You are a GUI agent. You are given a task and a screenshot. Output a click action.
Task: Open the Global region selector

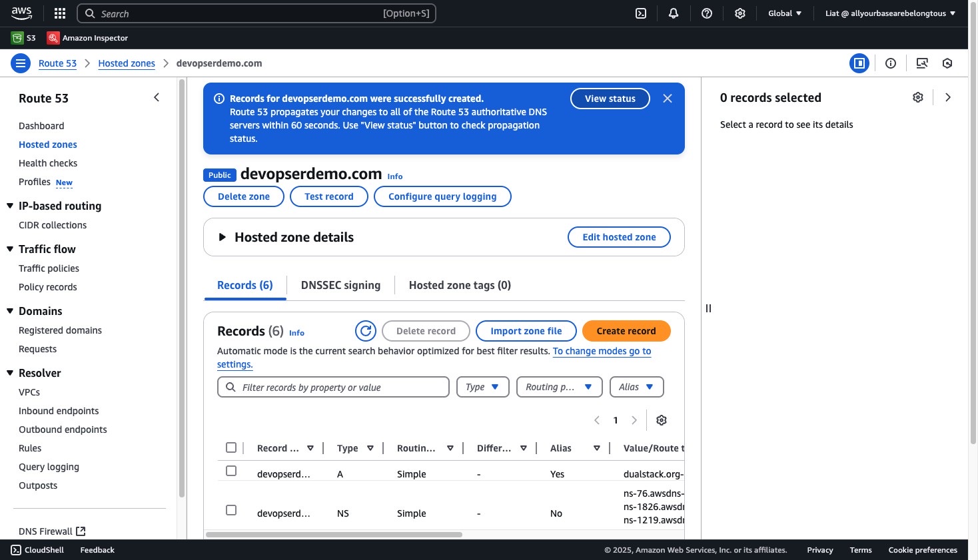pos(785,13)
